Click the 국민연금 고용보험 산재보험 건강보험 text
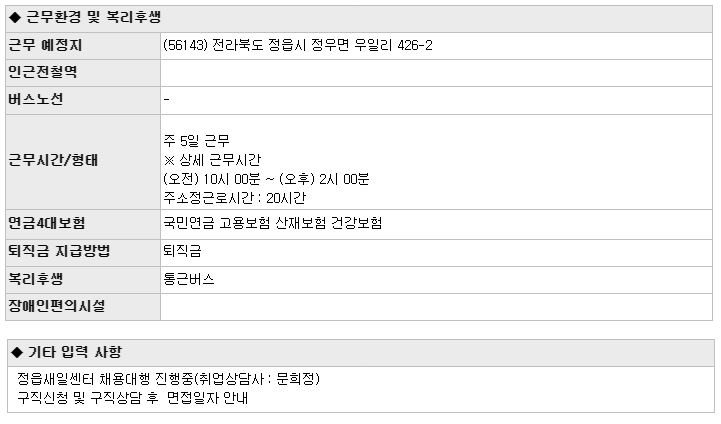This screenshot has height=424, width=721. point(273,223)
